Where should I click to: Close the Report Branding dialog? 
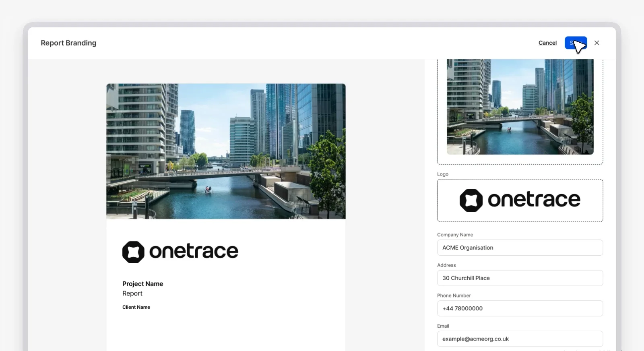(x=597, y=43)
